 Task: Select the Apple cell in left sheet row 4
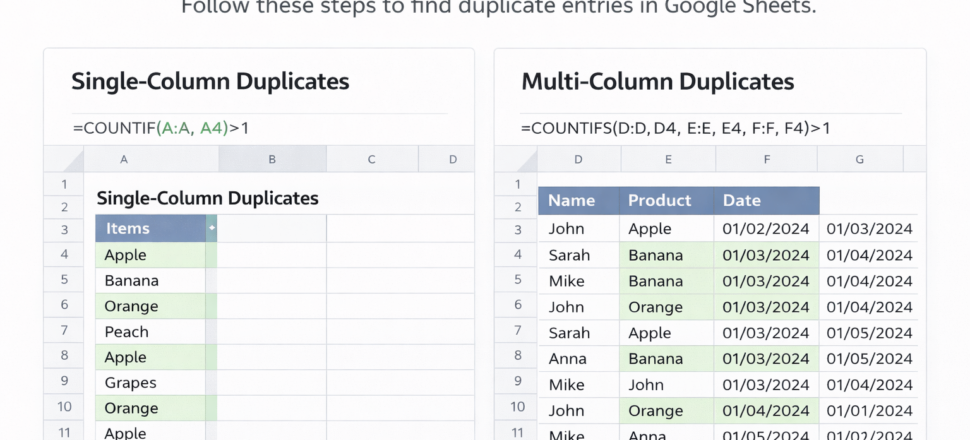(150, 255)
